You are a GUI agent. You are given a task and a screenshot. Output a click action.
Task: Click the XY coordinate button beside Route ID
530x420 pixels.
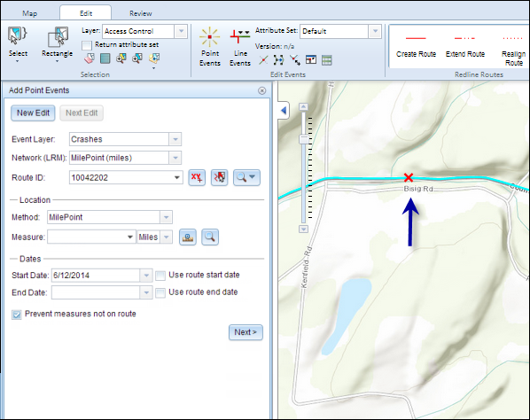coord(197,177)
